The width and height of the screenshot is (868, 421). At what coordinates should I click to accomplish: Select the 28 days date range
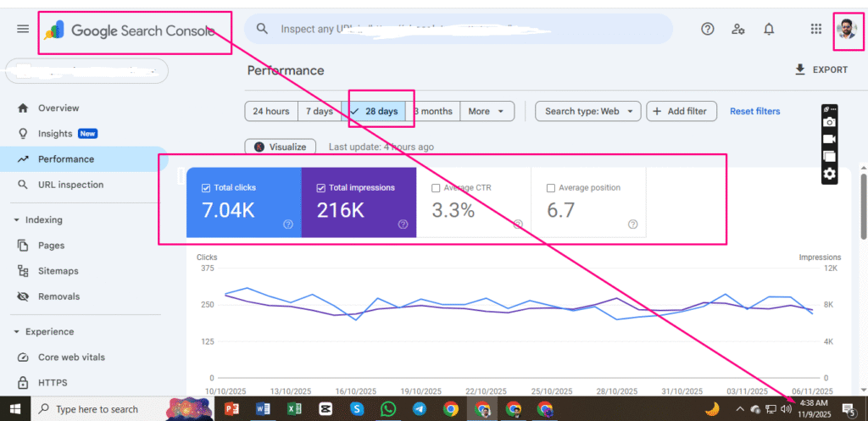pyautogui.click(x=374, y=111)
